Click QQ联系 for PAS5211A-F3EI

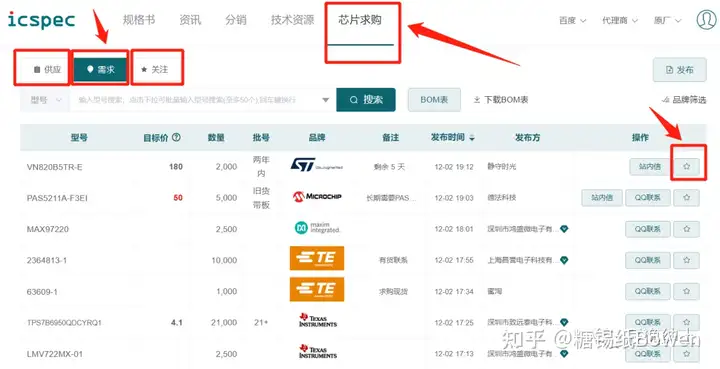pos(648,198)
